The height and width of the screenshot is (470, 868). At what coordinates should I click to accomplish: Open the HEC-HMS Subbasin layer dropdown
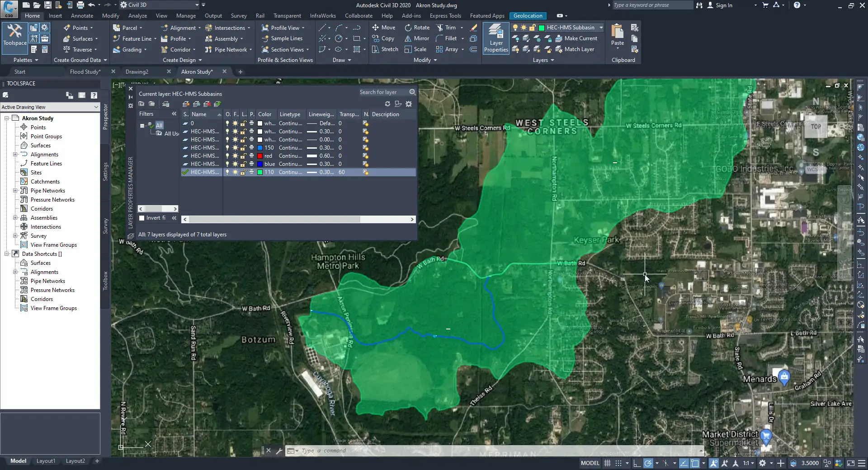[x=600, y=27]
